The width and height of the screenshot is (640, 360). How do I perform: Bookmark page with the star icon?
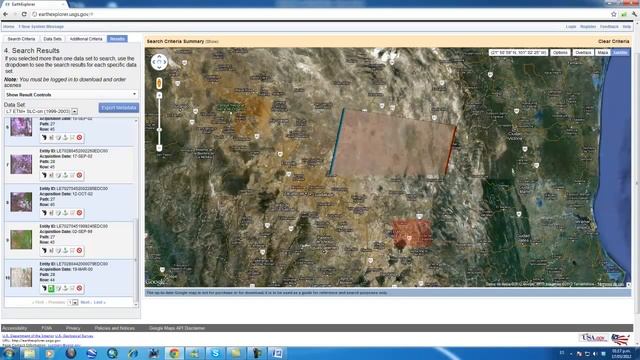[x=613, y=14]
